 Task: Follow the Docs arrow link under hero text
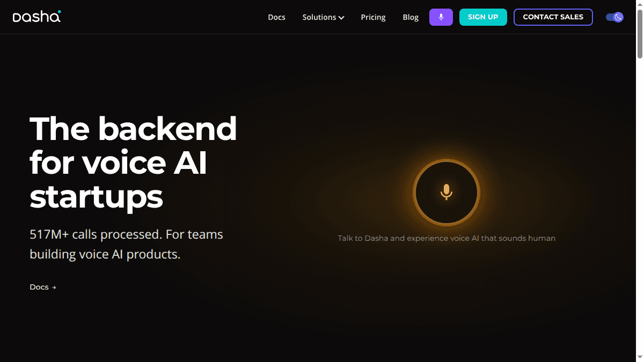[x=43, y=287]
